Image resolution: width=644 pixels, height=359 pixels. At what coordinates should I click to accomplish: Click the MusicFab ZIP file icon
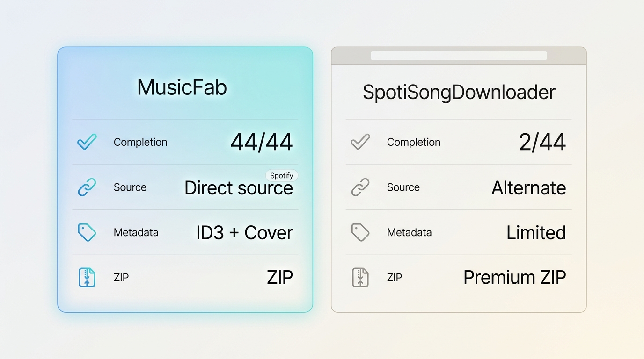87,277
